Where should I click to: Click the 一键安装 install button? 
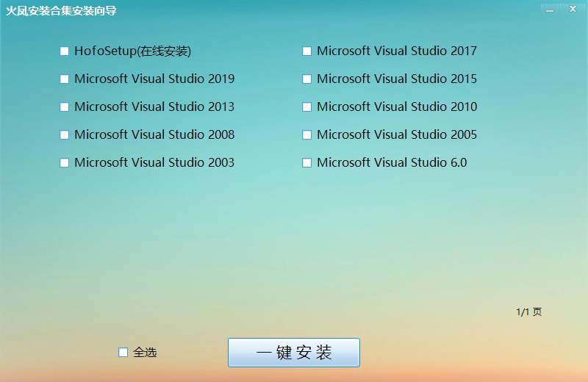pyautogui.click(x=294, y=353)
